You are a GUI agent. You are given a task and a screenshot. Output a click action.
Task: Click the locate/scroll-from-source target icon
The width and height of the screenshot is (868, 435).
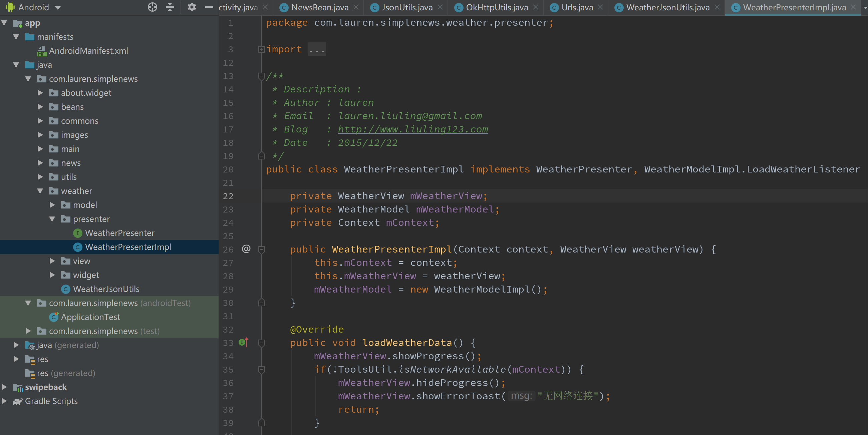(x=152, y=7)
